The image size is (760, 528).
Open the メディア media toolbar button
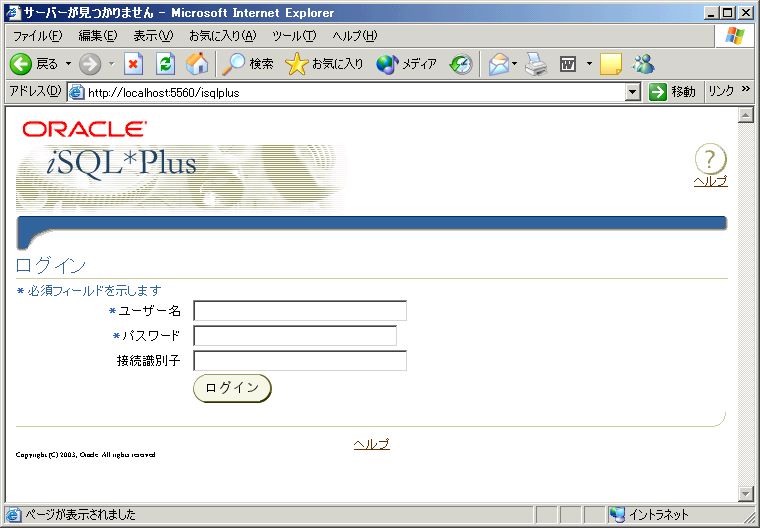406,64
